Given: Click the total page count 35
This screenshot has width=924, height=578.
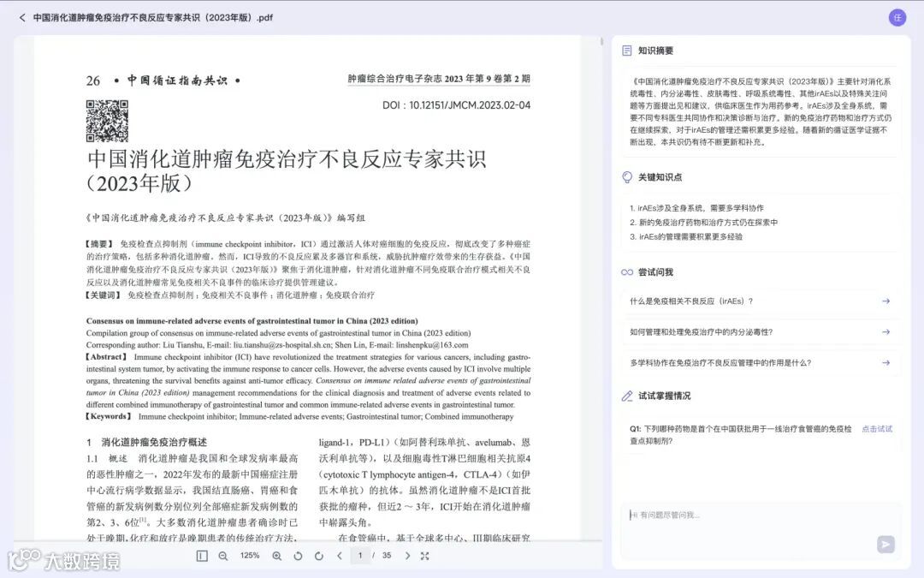Looking at the screenshot, I should point(387,556).
